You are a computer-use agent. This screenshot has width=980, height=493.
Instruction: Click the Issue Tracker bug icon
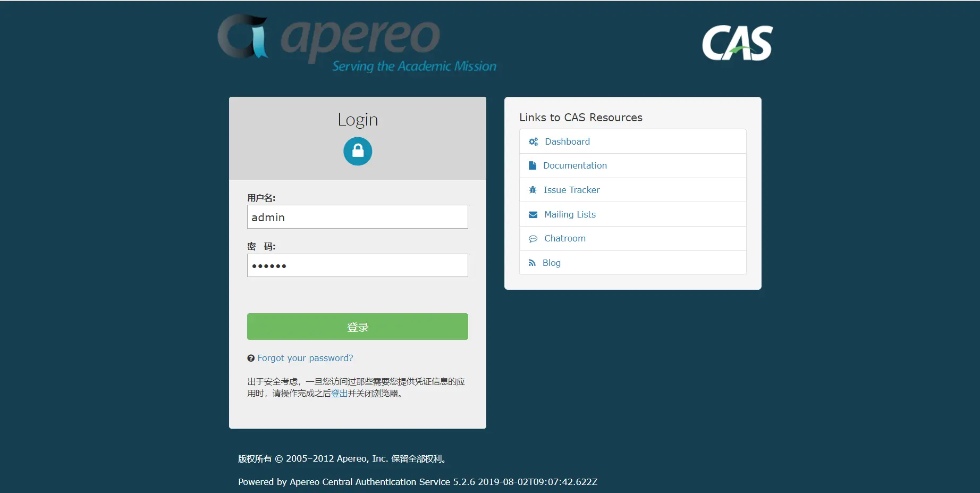[533, 190]
